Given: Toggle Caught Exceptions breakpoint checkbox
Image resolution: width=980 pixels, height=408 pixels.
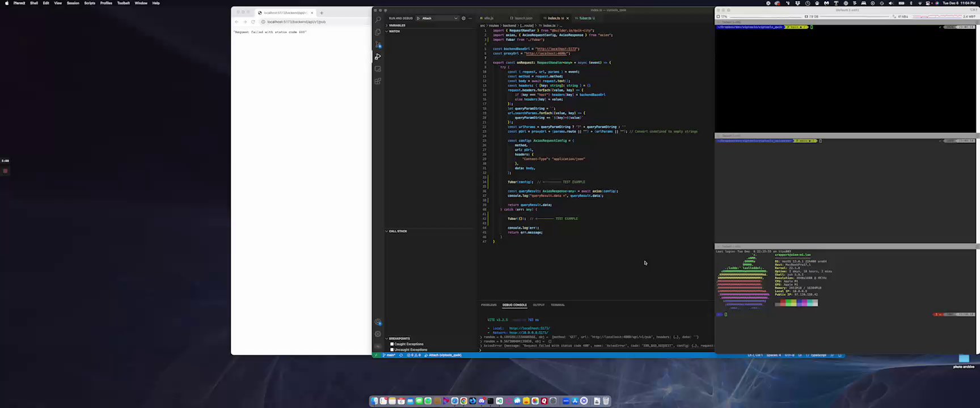Looking at the screenshot, I should pos(392,344).
